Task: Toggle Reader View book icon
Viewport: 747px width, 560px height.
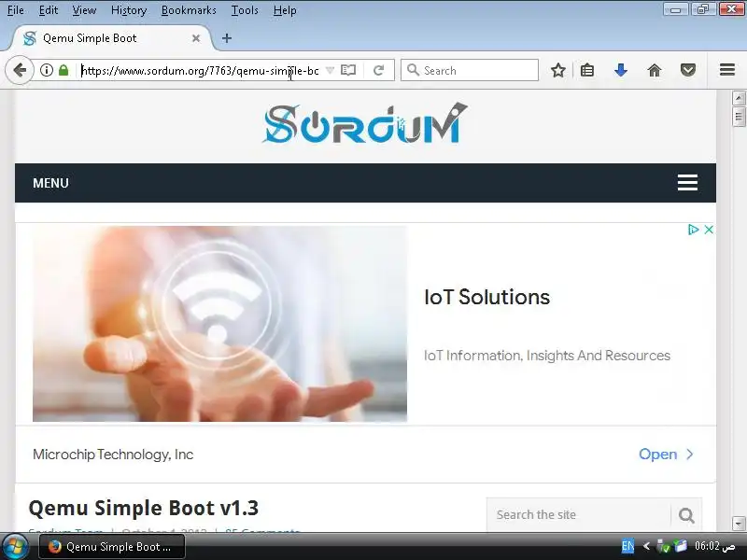Action: coord(348,71)
